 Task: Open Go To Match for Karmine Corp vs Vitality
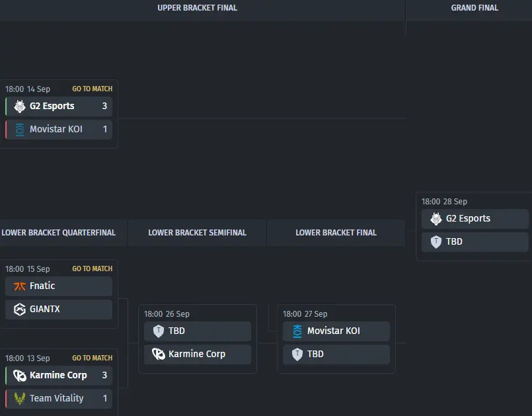click(92, 358)
